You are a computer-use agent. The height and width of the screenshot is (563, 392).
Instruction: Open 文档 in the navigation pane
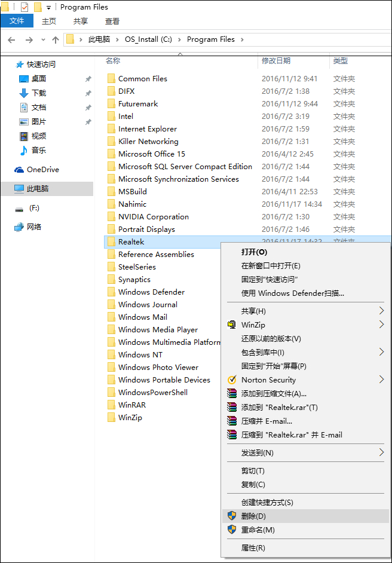pos(33,108)
